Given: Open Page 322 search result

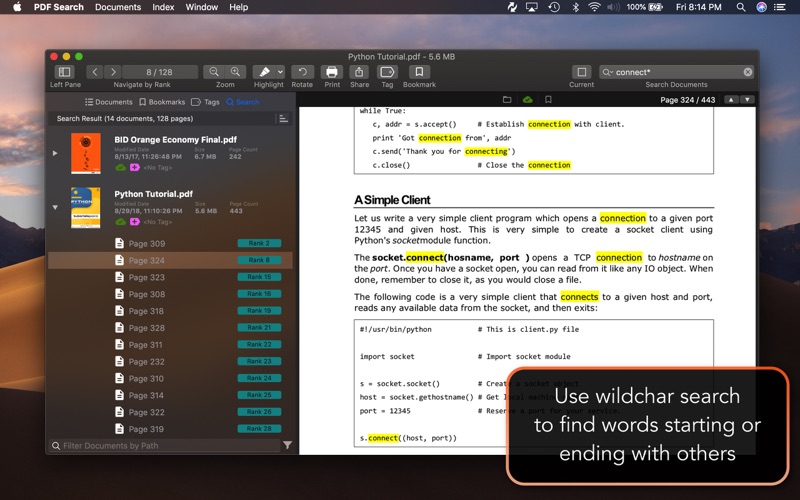Looking at the screenshot, I should pyautogui.click(x=170, y=412).
